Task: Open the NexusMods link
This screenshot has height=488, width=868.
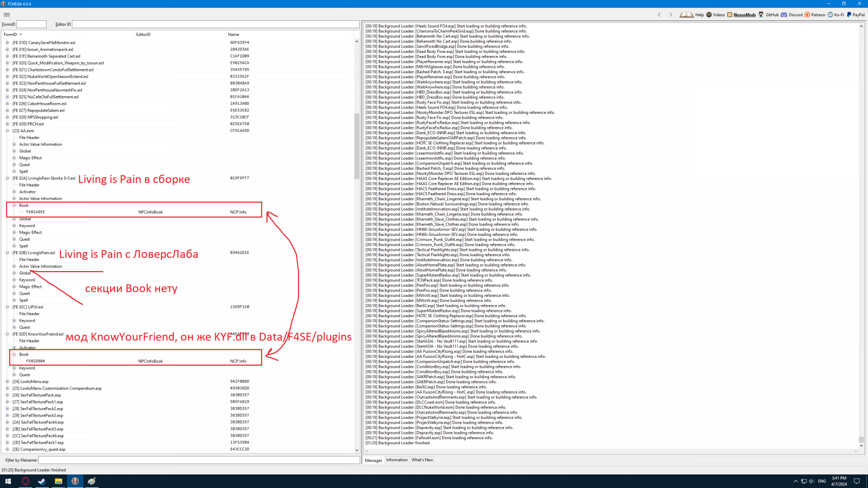Action: [x=744, y=14]
